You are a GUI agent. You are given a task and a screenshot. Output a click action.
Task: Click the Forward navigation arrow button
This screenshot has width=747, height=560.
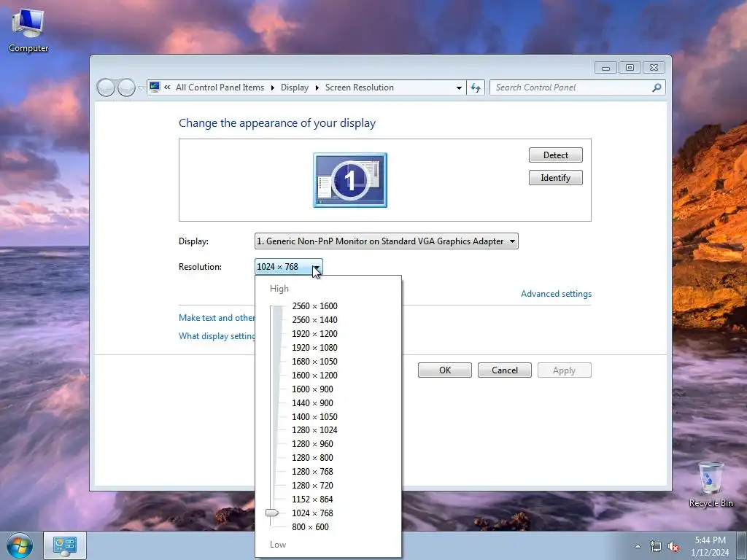(x=126, y=87)
